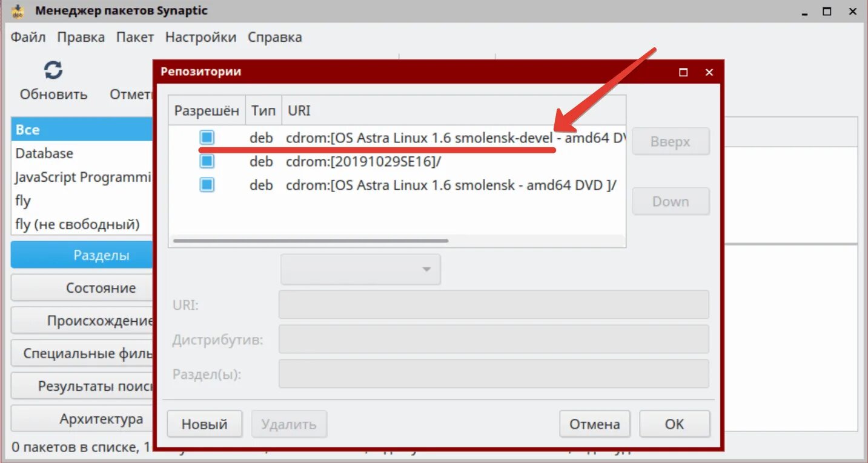Click the Synaptic icon in the title bar
Viewport: 868px width, 463px height.
pos(18,10)
